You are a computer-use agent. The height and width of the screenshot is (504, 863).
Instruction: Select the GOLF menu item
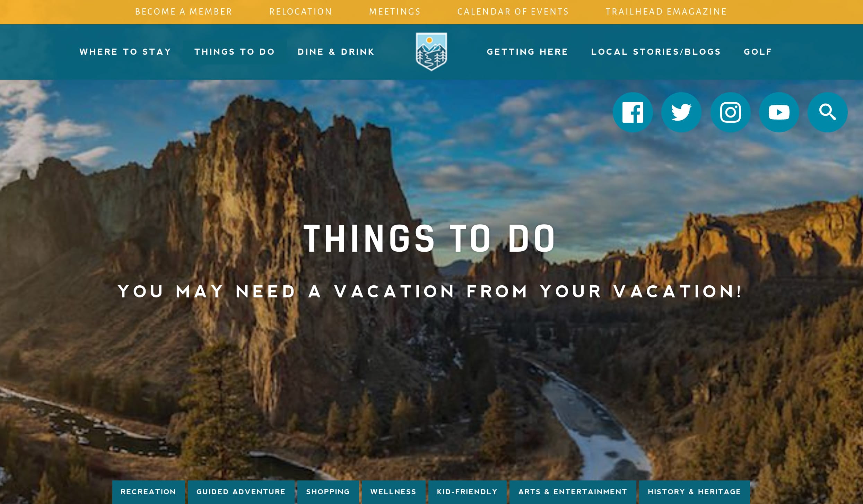[x=757, y=52]
